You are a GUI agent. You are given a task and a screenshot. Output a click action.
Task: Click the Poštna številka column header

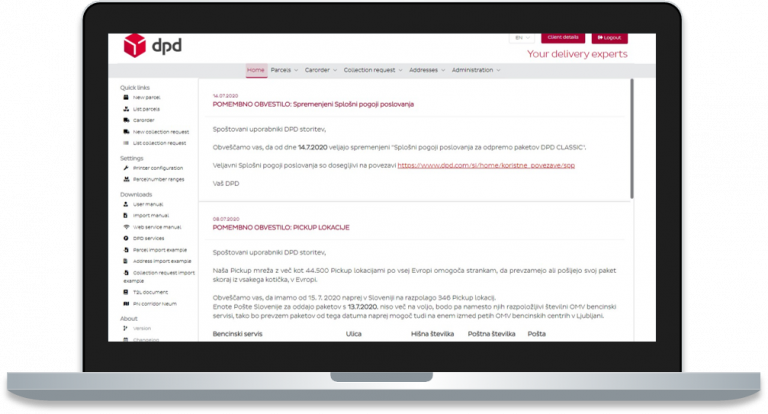tap(491, 334)
